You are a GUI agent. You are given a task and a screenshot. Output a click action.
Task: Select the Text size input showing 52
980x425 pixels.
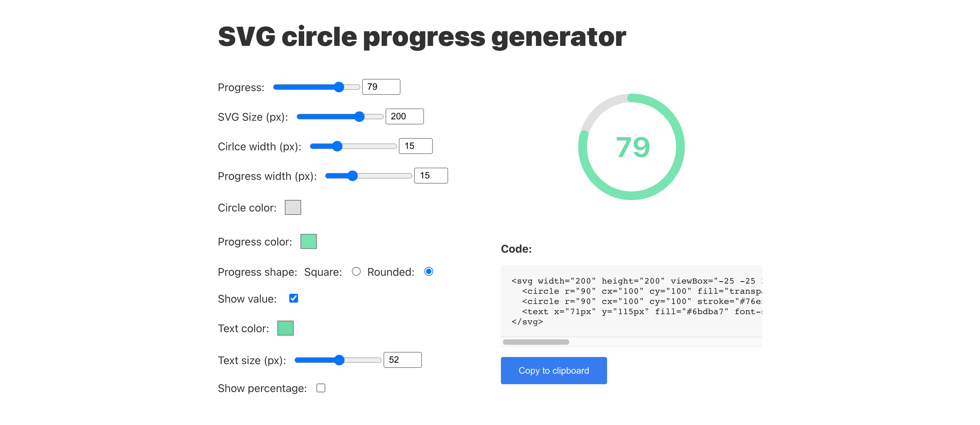[x=403, y=360]
